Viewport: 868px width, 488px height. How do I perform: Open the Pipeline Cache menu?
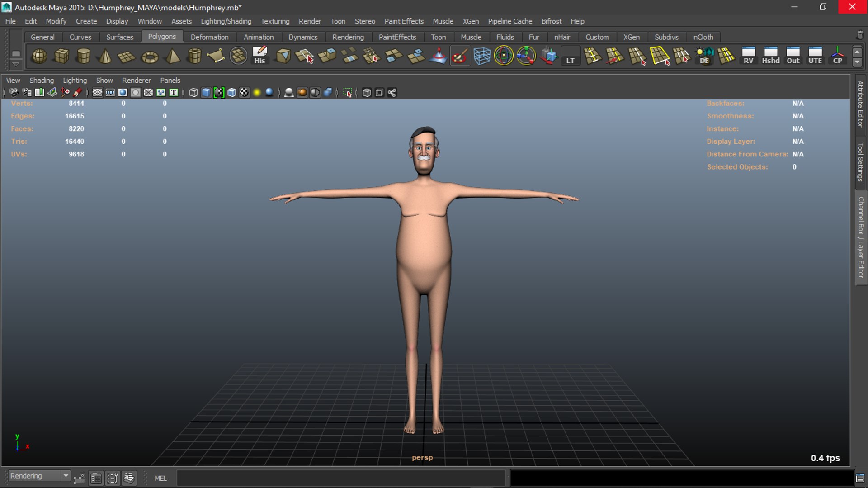(510, 21)
